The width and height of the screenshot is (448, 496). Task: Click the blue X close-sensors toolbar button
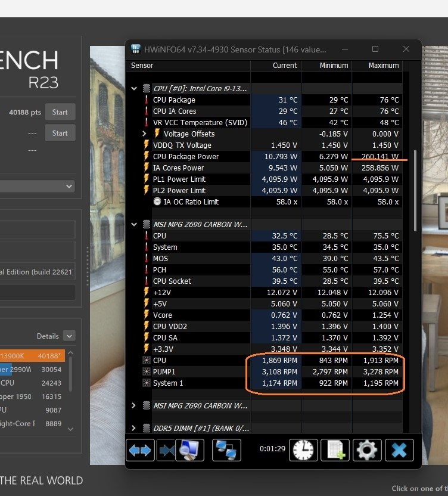coord(399,450)
